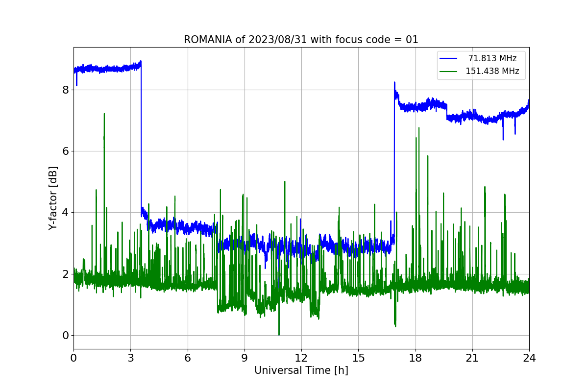Click the blue line sample in legend
Screen dimensions: 588x392
pos(448,59)
